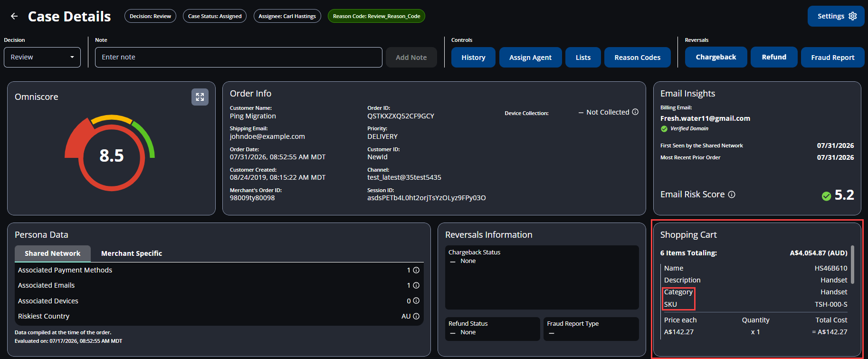Image resolution: width=868 pixels, height=359 pixels.
Task: Click the green check beside the 5.2 score
Action: [x=826, y=196]
